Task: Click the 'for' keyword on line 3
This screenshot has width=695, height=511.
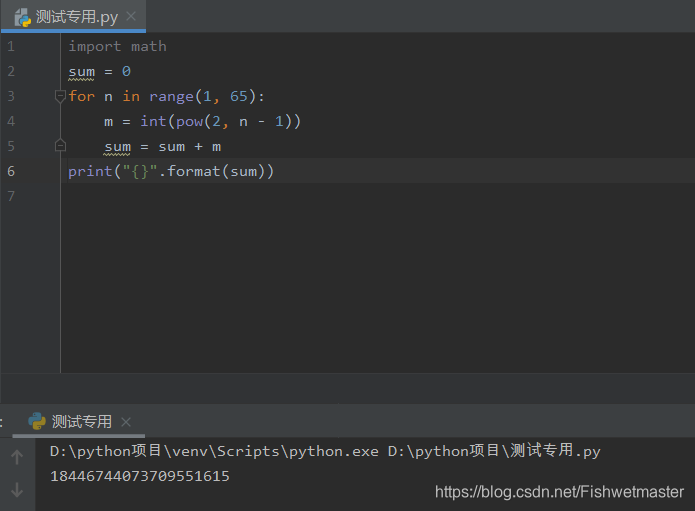Action: 82,96
